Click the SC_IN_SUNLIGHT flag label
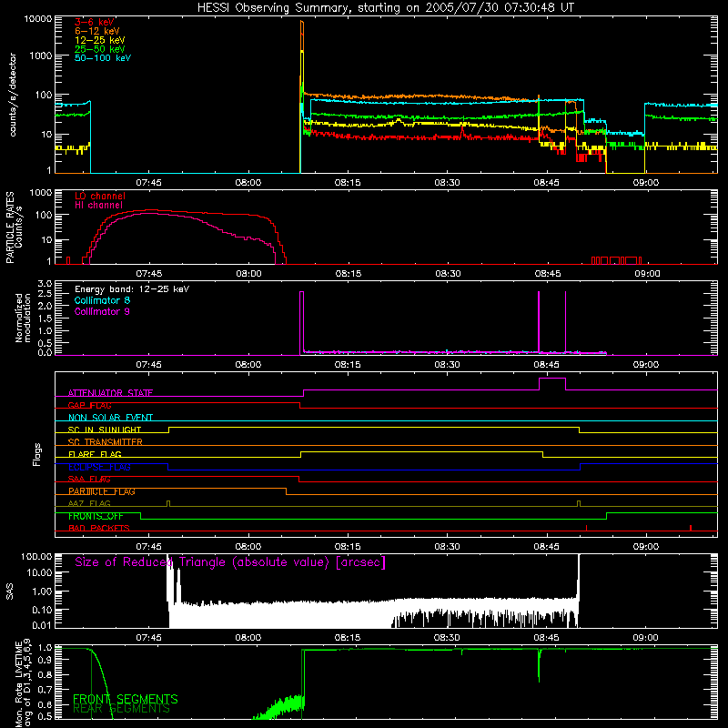This screenshot has height=728, width=728. (x=105, y=430)
